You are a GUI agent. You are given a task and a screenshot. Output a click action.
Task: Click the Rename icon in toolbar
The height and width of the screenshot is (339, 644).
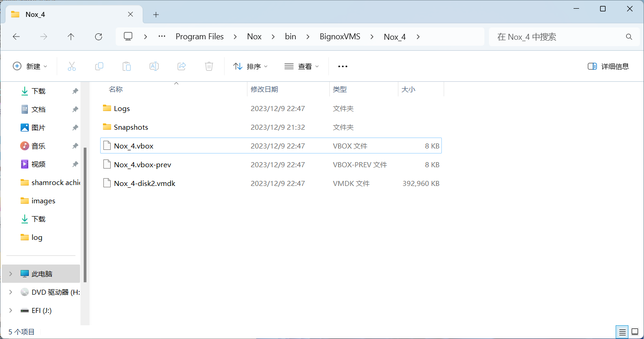(x=154, y=66)
